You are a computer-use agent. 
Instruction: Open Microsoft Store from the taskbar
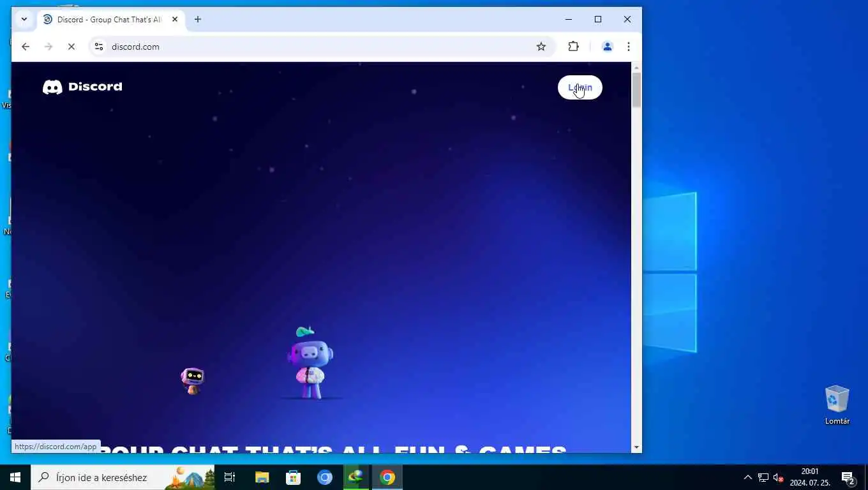(293, 477)
